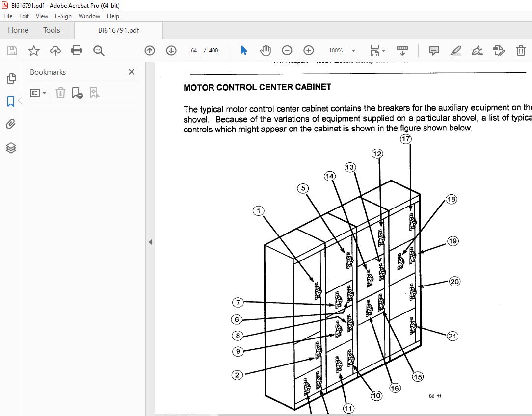Open the E-Sign menu
The height and width of the screenshot is (416, 532).
tap(63, 16)
